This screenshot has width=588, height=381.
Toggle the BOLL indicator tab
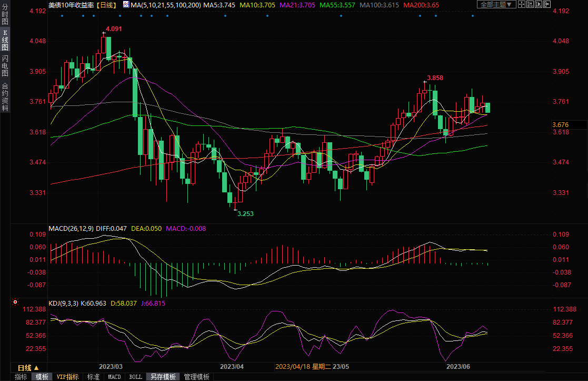click(x=135, y=377)
